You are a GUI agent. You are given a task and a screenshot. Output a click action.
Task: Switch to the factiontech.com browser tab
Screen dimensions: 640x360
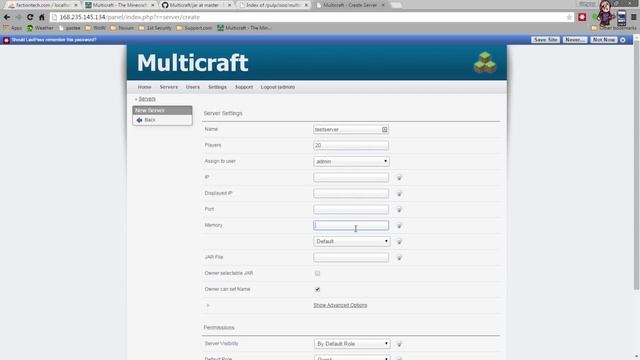click(x=42, y=5)
